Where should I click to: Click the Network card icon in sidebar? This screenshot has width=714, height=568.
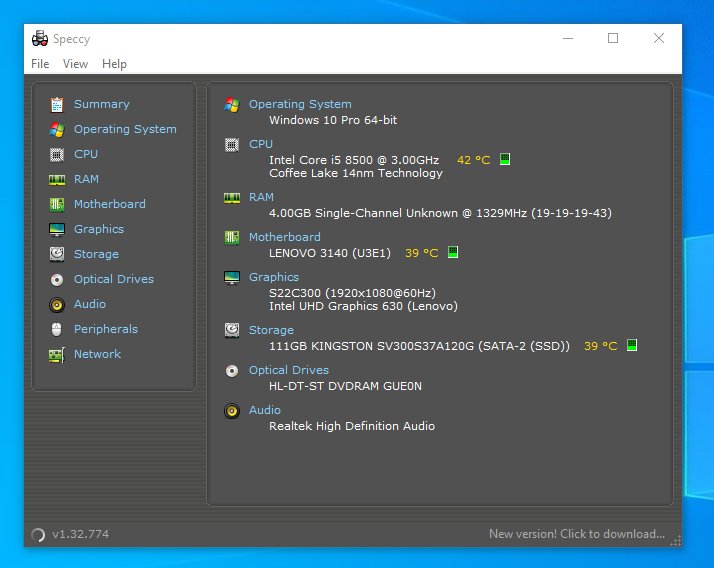click(x=57, y=354)
